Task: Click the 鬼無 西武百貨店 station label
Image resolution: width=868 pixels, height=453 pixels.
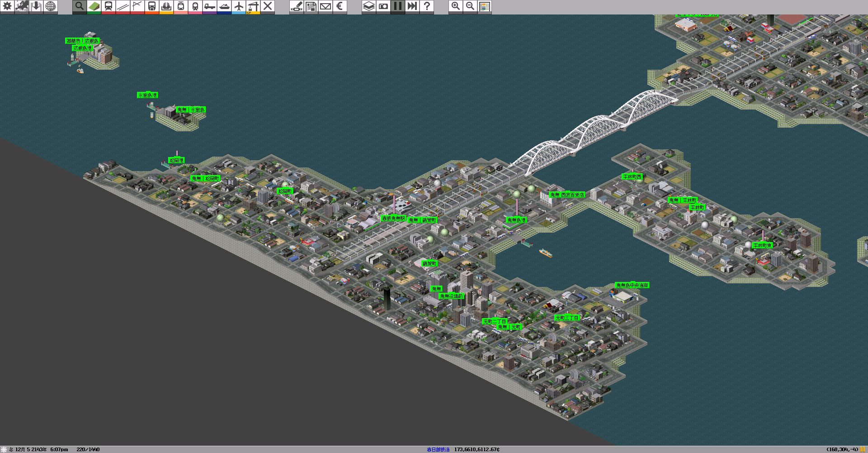Action: pyautogui.click(x=567, y=195)
